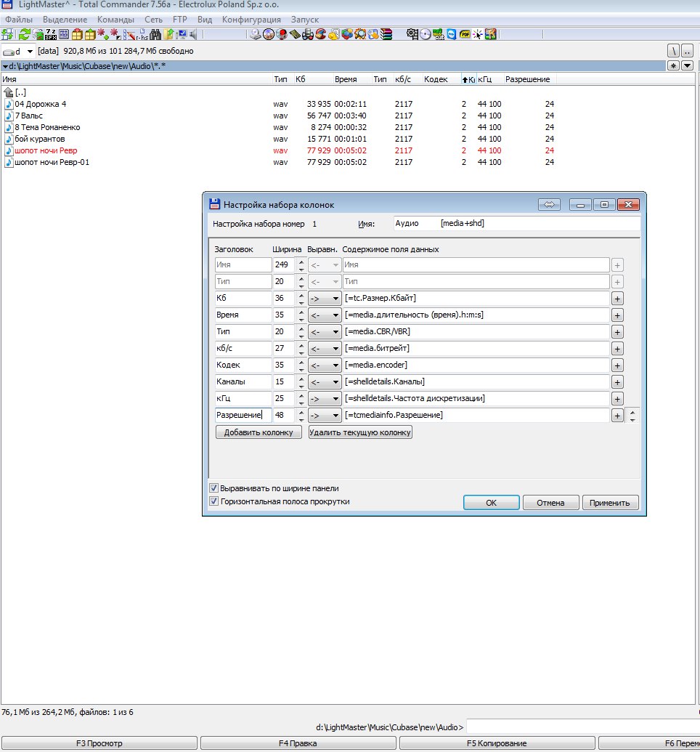Toggle 'Горизонтальная полоса прокрутки' checkbox
Screen dimensions: 700x752
pos(213,501)
